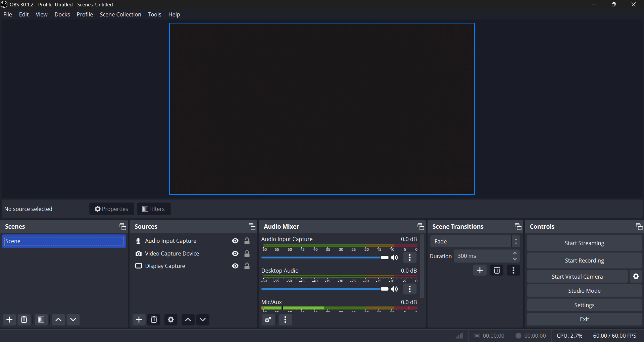The width and height of the screenshot is (644, 342).
Task: Click Start Recording button
Action: [x=584, y=261]
